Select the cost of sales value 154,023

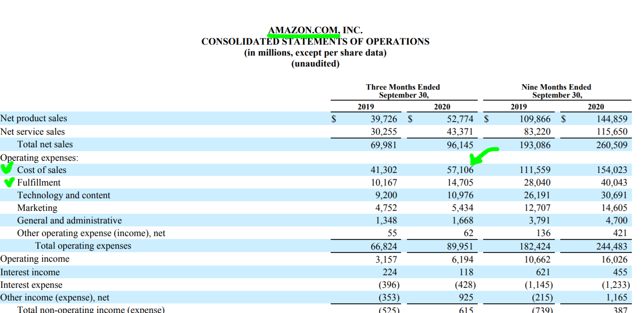coord(612,170)
